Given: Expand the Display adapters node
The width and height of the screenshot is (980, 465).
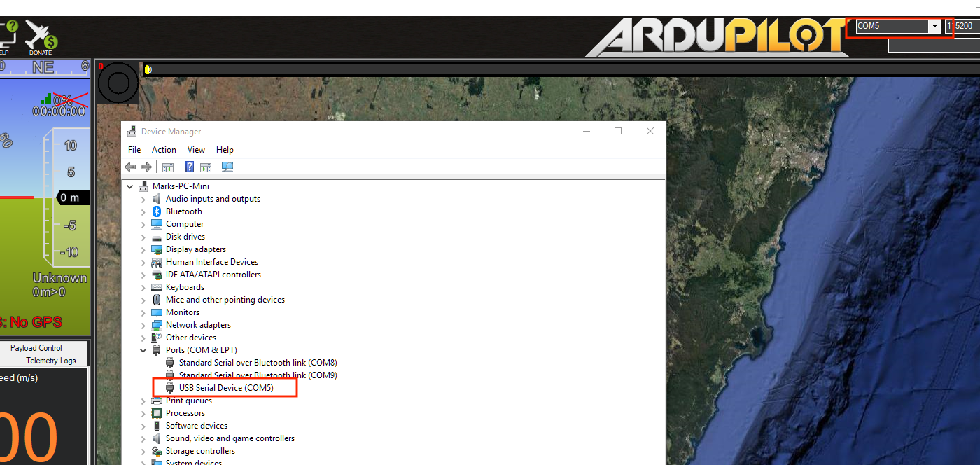Looking at the screenshot, I should [143, 249].
